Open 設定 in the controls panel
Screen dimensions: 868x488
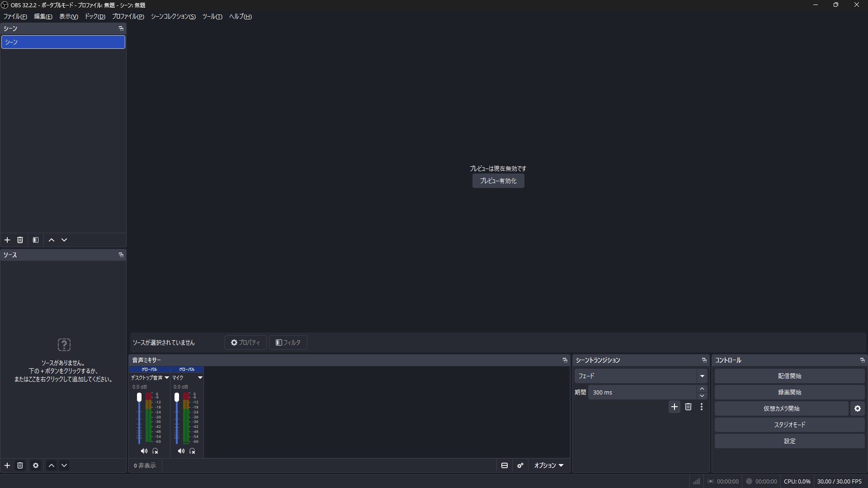(x=789, y=441)
